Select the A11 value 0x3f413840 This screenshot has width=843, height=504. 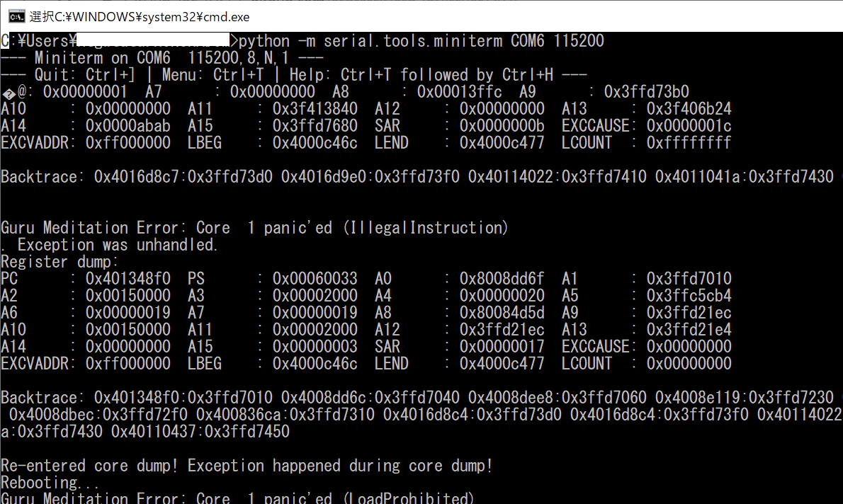point(315,109)
